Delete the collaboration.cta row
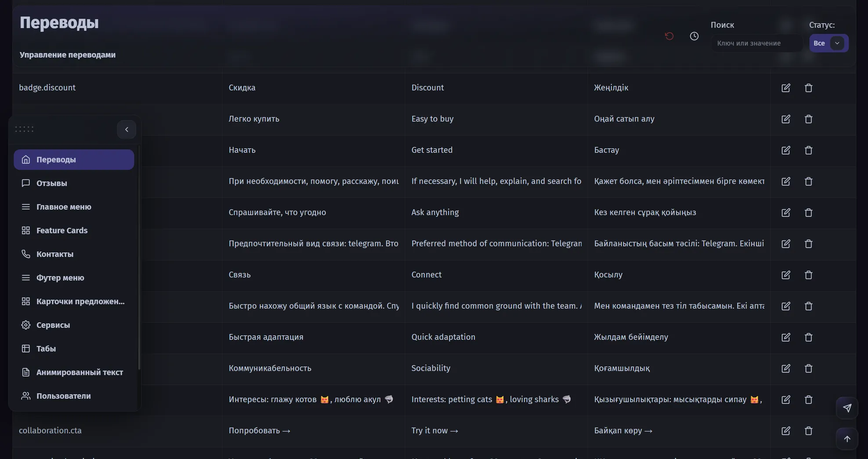Screen dimensions: 868x459 809,431
